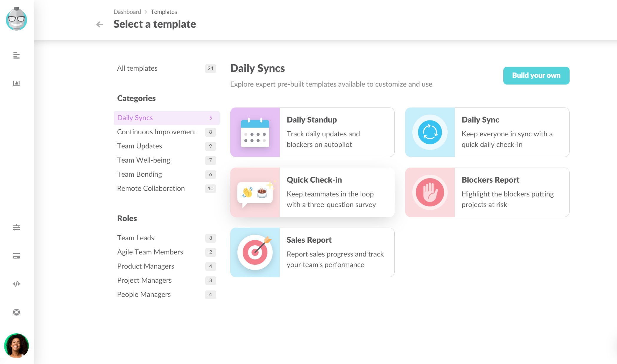Filter templates by Team Leads role
617x364 pixels.
(135, 238)
